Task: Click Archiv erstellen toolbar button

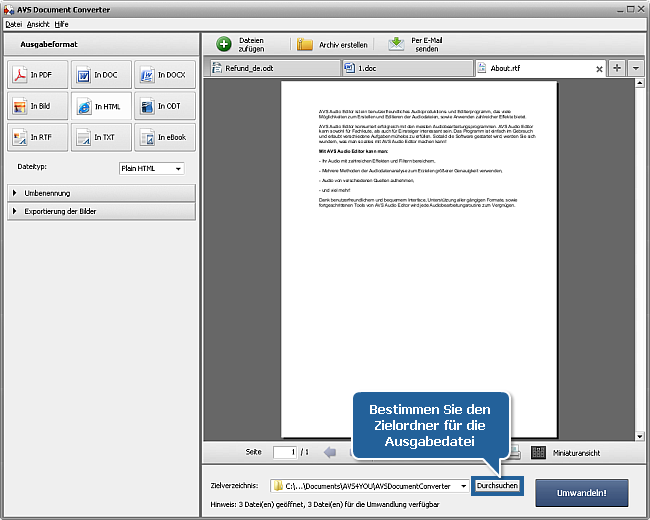Action: click(x=332, y=45)
